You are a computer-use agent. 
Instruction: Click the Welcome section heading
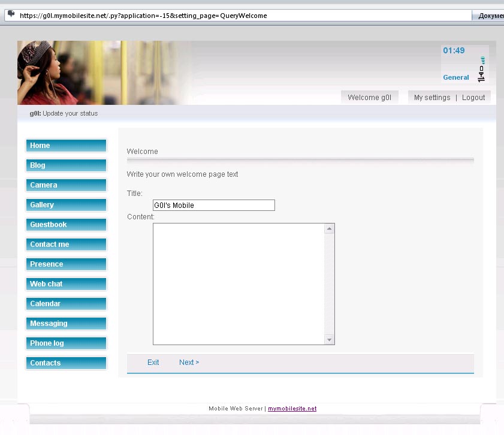(142, 152)
